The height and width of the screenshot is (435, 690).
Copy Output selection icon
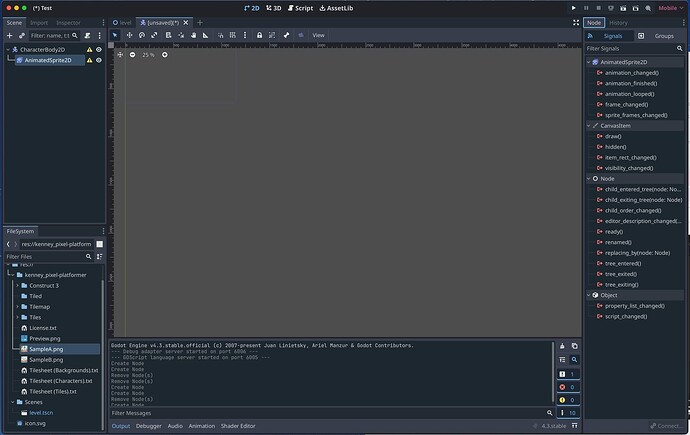click(x=574, y=346)
